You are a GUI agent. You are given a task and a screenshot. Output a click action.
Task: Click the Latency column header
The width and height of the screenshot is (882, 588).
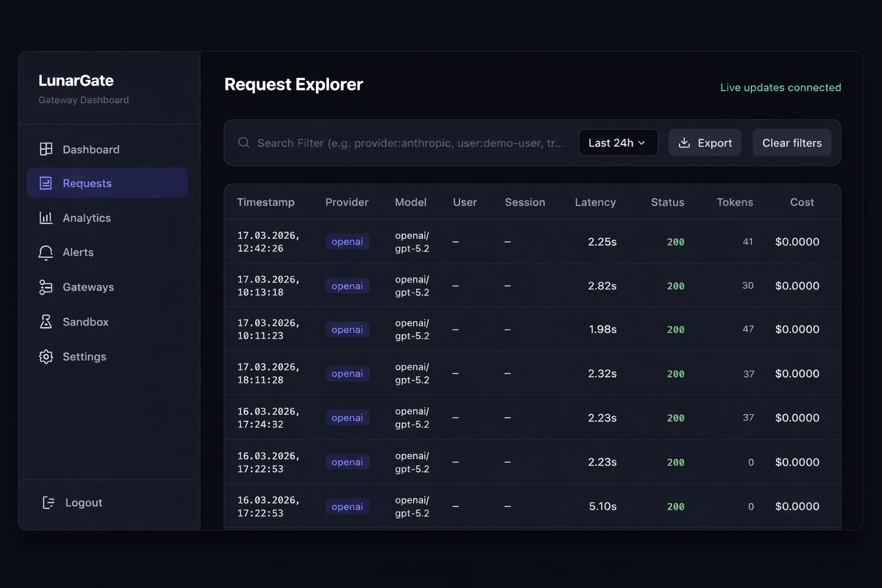[x=595, y=202]
